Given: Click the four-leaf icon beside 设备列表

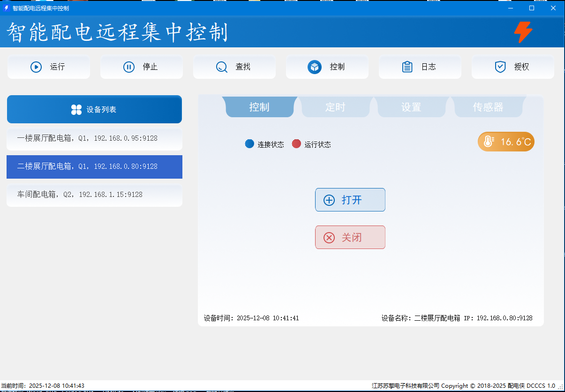Looking at the screenshot, I should (x=76, y=110).
